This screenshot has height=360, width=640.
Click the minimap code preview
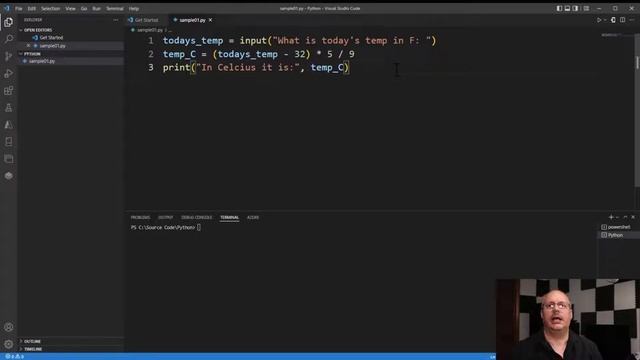(611, 35)
